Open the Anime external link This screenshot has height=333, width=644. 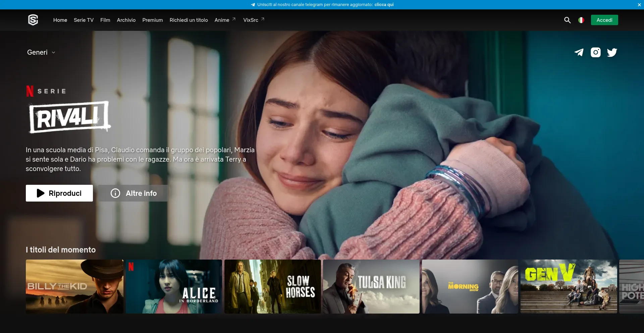pos(225,20)
